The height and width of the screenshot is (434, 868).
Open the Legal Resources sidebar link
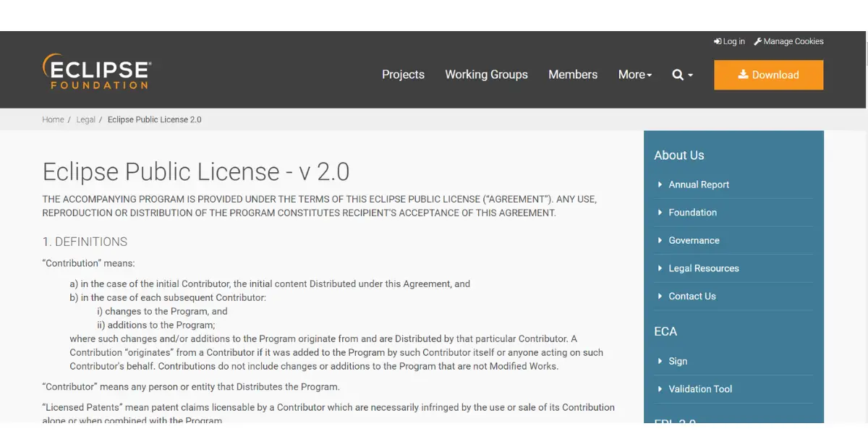[704, 268]
